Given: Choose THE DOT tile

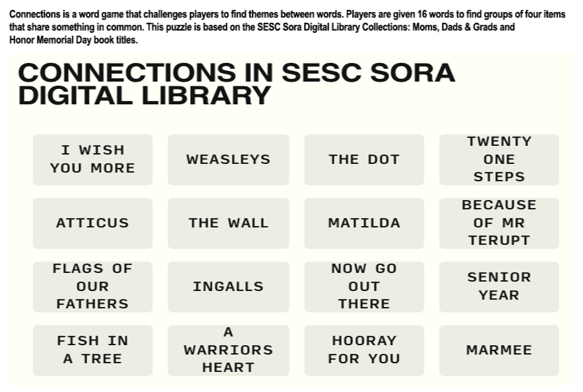Looking at the screenshot, I should (364, 160).
